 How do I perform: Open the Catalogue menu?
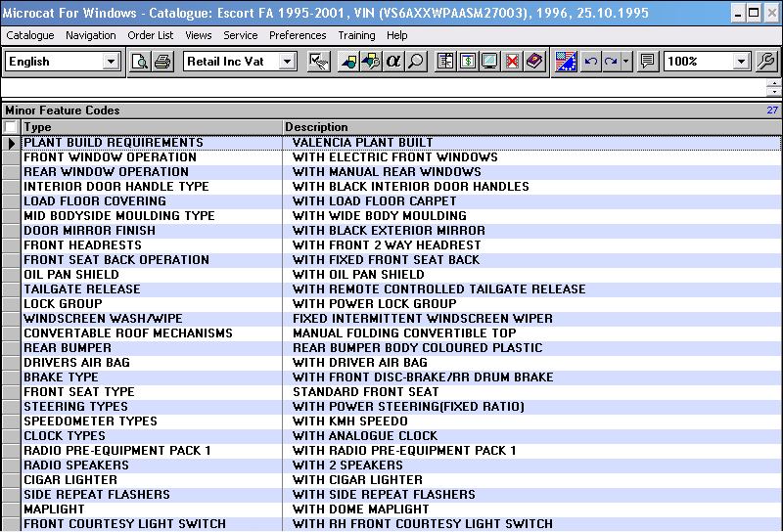pyautogui.click(x=30, y=35)
